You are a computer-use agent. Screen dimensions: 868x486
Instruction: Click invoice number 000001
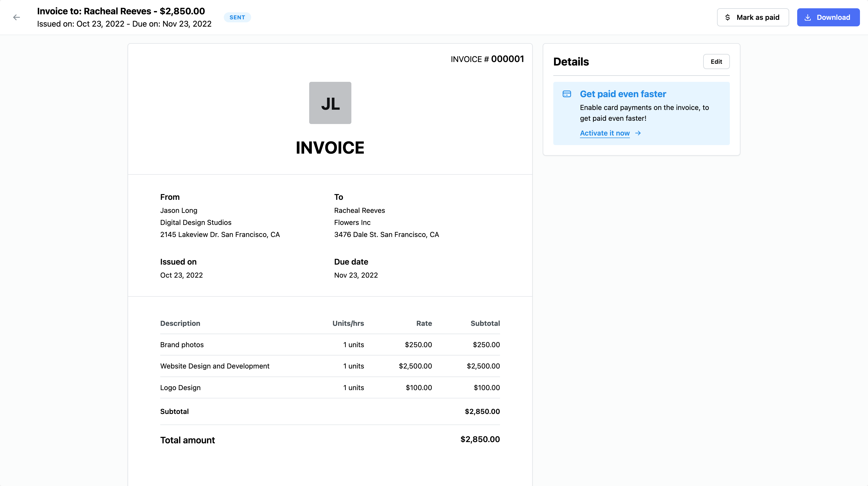(507, 59)
